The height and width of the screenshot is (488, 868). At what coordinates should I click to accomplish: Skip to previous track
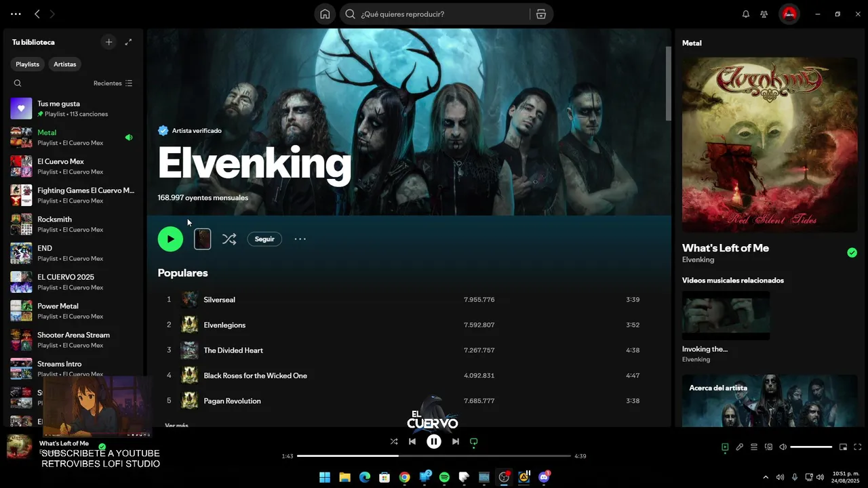pos(412,441)
